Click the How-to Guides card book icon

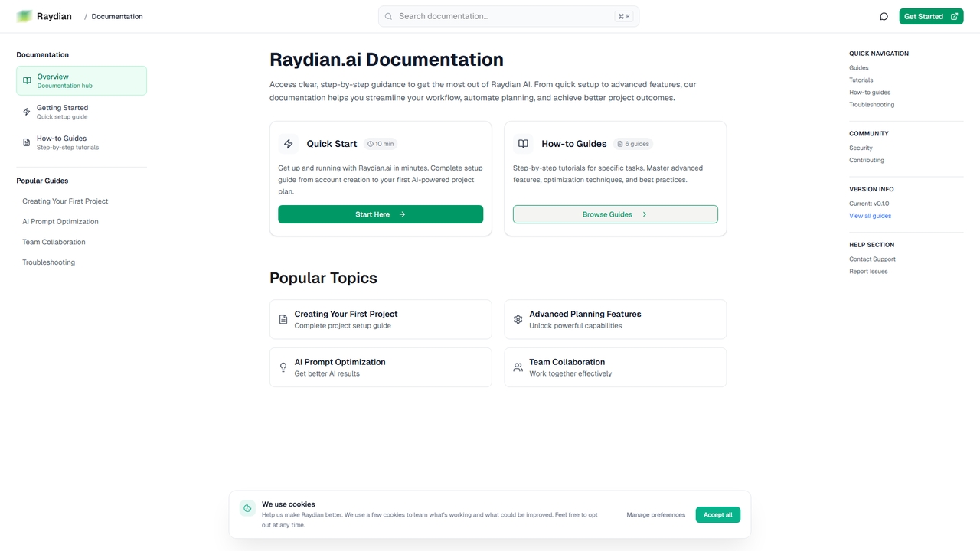(523, 143)
